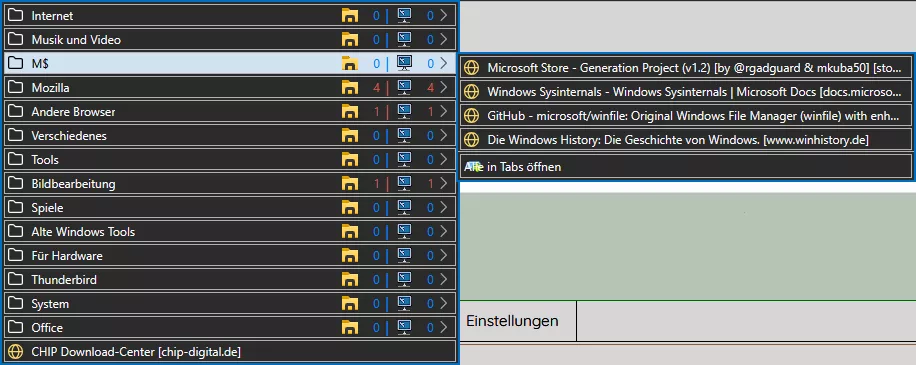The width and height of the screenshot is (916, 365).
Task: Click the yellow folder icon in Internet row
Action: pyautogui.click(x=349, y=16)
